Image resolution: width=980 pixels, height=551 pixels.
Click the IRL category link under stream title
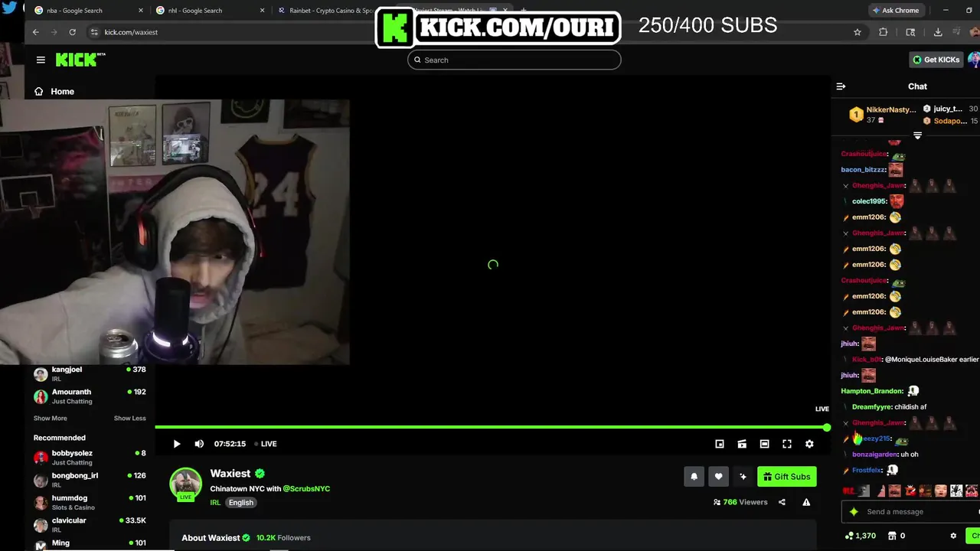215,503
